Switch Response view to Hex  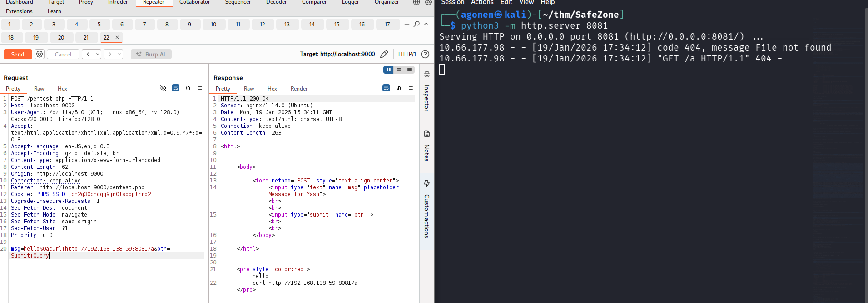[x=272, y=89]
